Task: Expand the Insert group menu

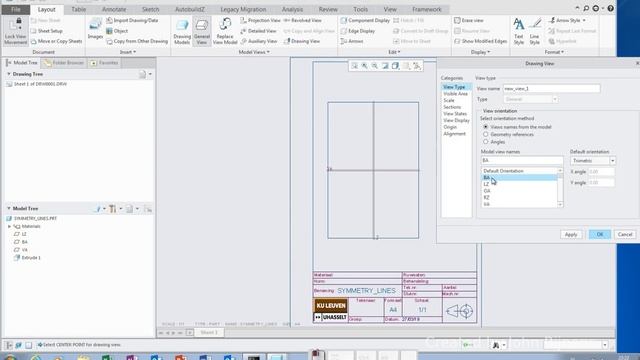Action: coord(128,52)
